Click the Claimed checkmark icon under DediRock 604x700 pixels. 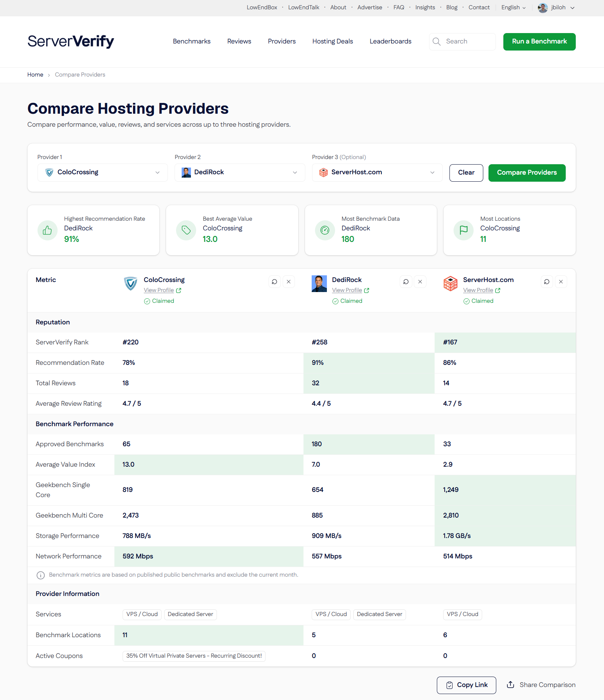tap(335, 301)
